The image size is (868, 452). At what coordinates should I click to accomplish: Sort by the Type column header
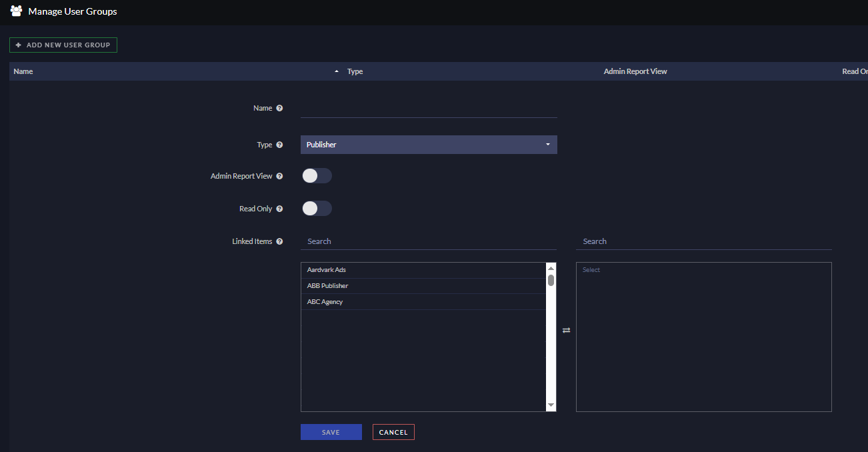point(355,71)
